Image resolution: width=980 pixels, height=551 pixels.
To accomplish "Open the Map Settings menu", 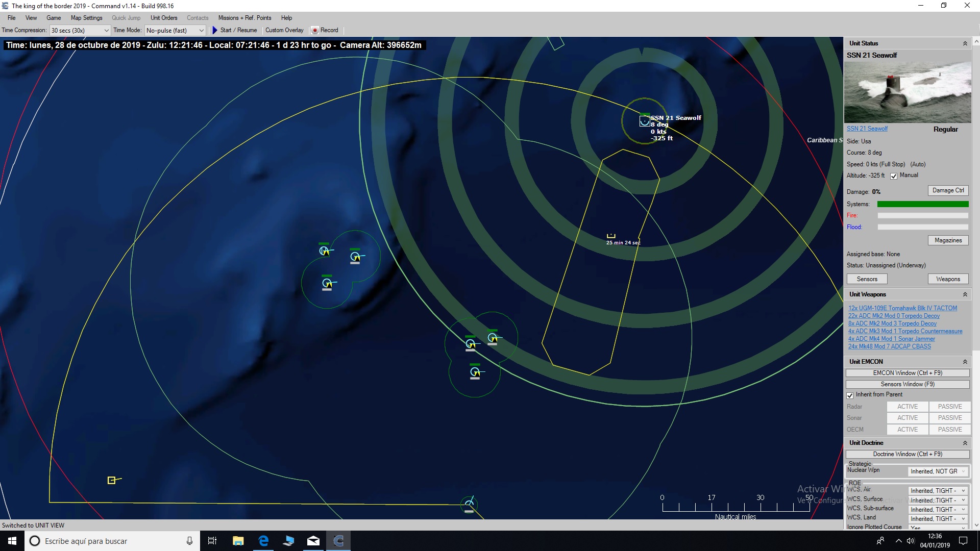I will 86,18.
